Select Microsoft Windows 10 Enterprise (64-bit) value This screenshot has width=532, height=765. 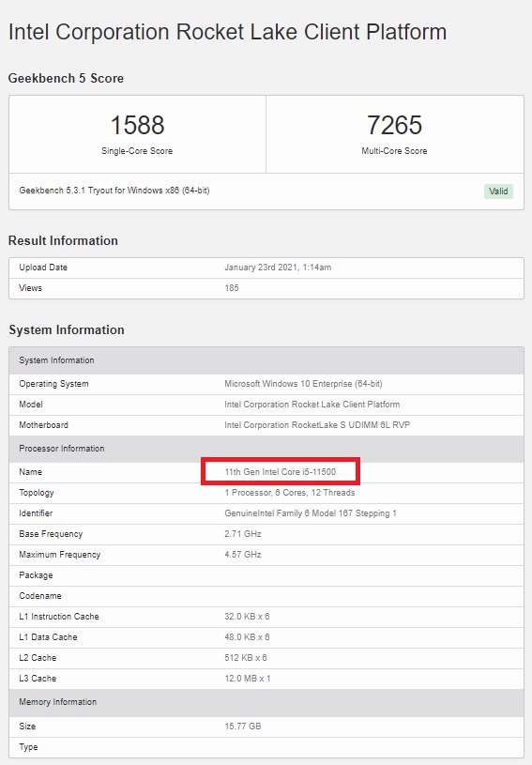click(303, 384)
